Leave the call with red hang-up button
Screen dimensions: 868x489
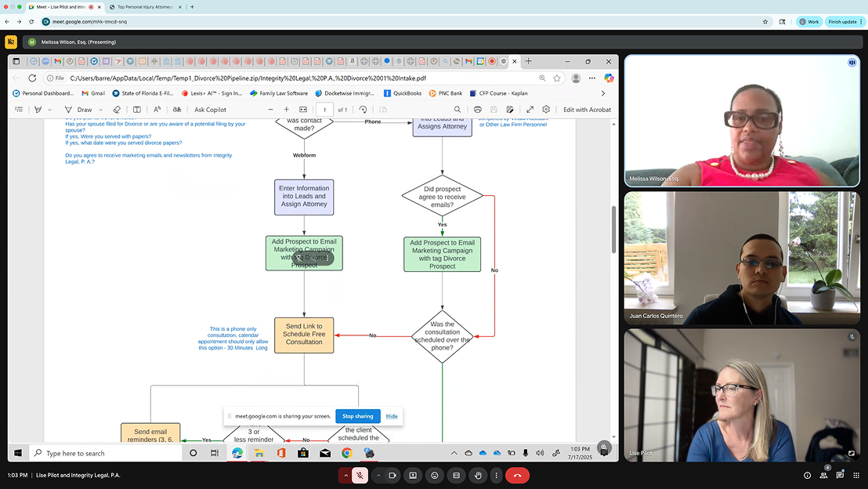click(x=517, y=475)
